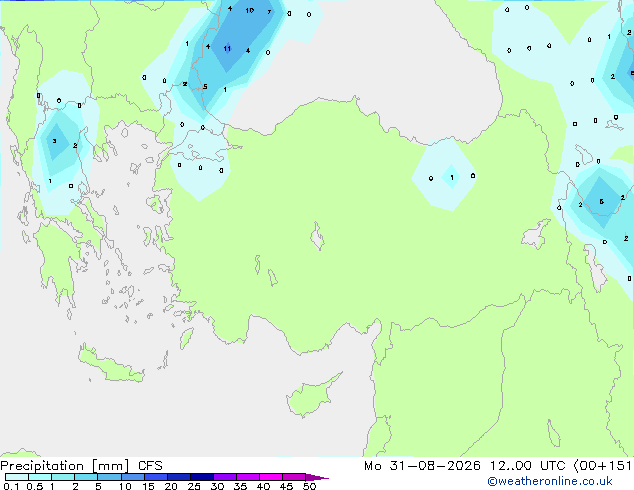
Task: Select the legend label '50'
Action: 309,486
